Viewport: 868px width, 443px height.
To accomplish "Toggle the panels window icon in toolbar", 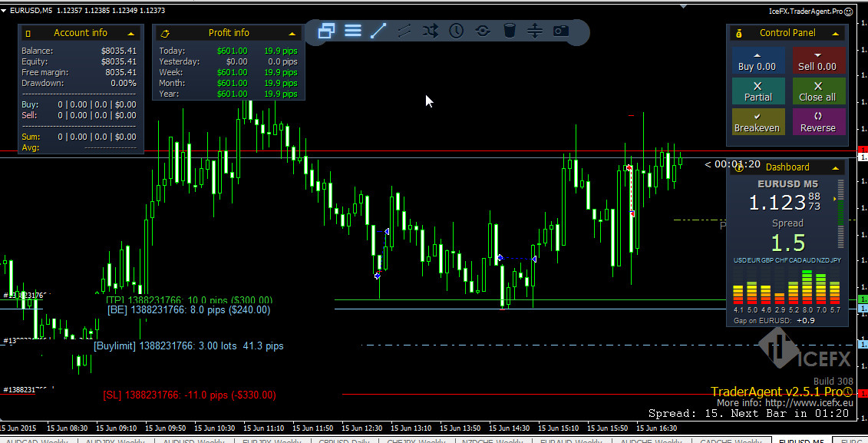I will [327, 31].
